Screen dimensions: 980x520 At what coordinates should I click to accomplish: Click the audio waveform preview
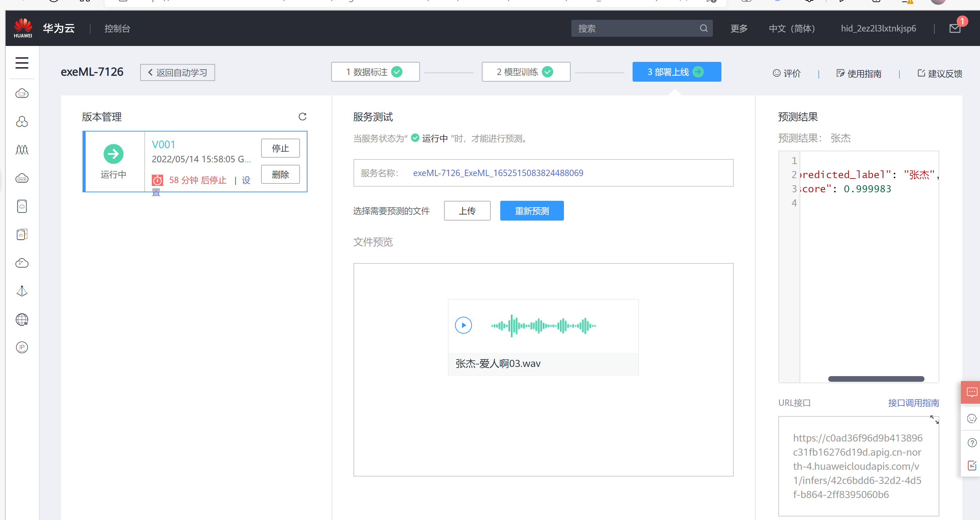coord(543,325)
